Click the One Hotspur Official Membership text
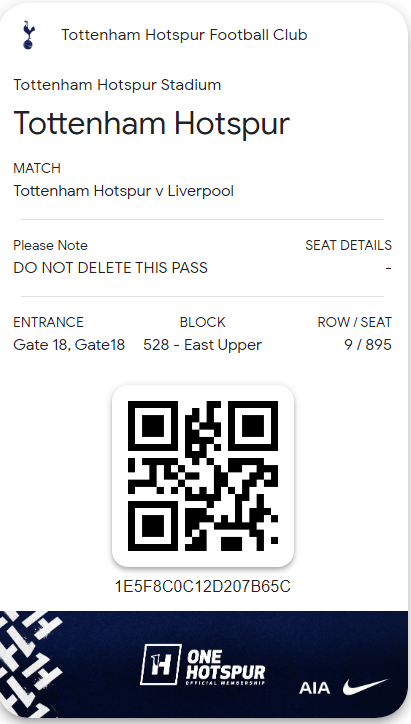 (226, 666)
